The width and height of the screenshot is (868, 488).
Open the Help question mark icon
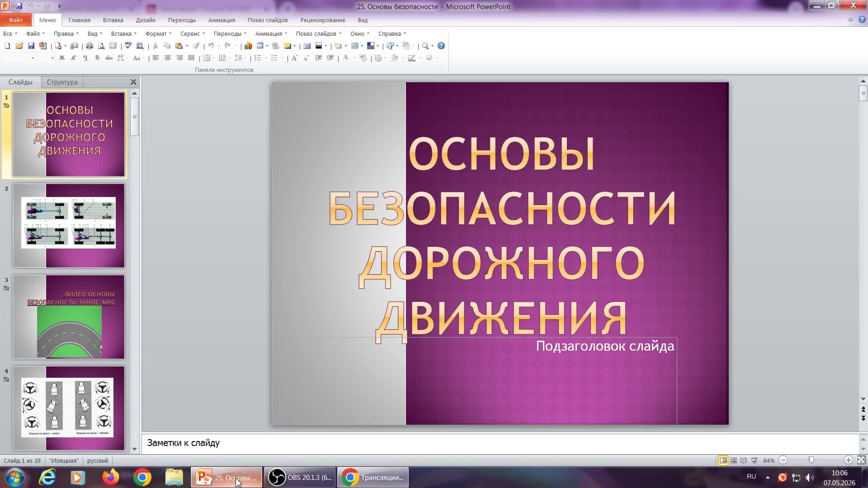pyautogui.click(x=441, y=46)
